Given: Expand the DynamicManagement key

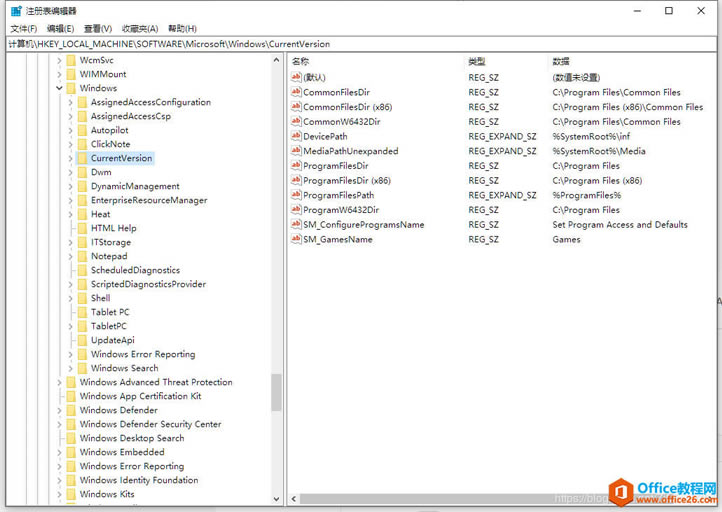Looking at the screenshot, I should [70, 186].
